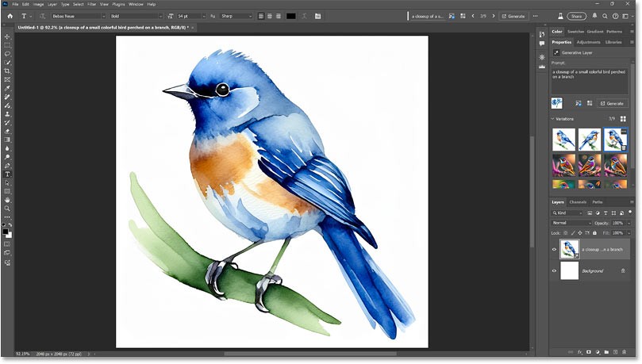Choose the Eyedropper tool
Screen dimensions: 642x364
(8, 88)
